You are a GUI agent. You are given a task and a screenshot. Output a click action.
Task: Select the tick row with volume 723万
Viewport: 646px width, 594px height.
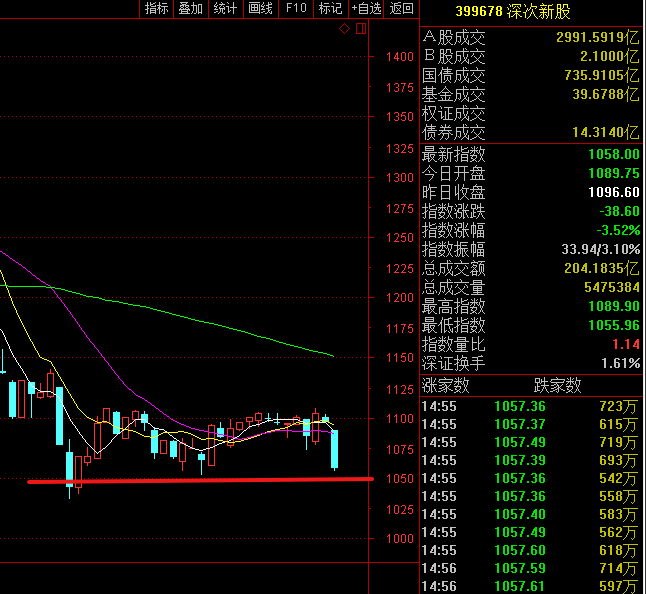pos(530,407)
